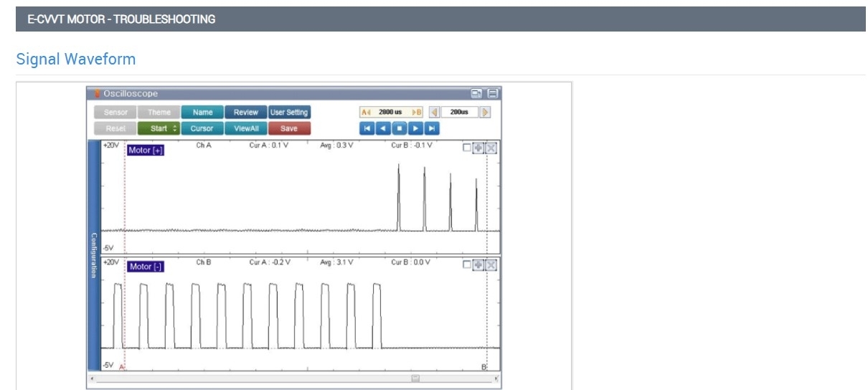This screenshot has height=390, width=868.
Task: Open the Review mode
Action: [245, 112]
